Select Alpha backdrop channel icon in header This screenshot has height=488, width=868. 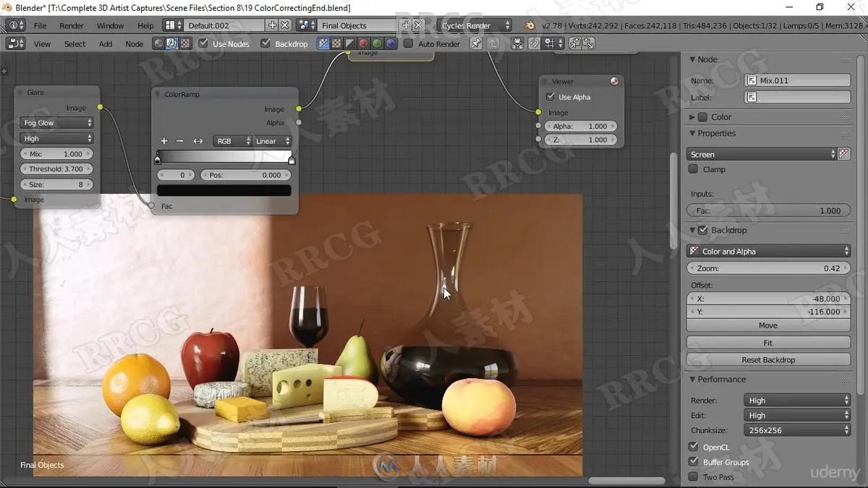pyautogui.click(x=350, y=43)
